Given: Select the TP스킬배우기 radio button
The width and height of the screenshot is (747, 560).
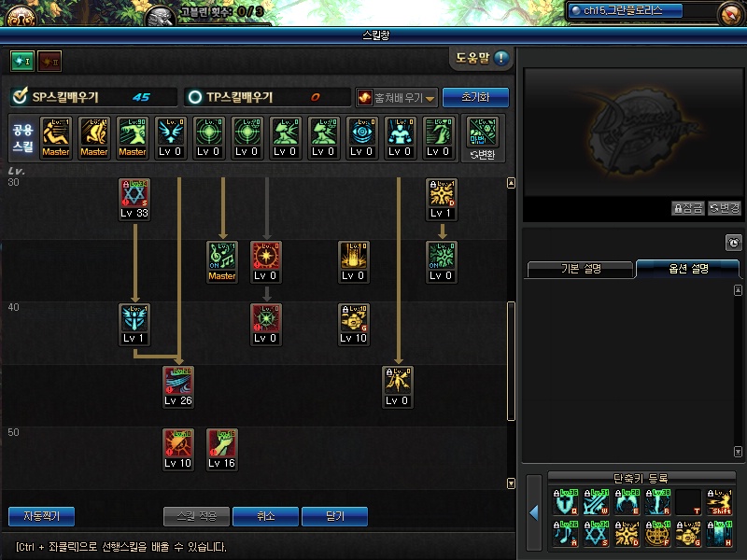Looking at the screenshot, I should 195,97.
